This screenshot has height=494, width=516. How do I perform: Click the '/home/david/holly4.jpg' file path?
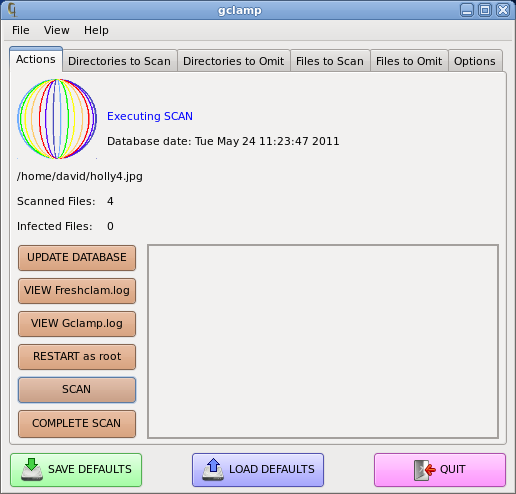point(80,176)
